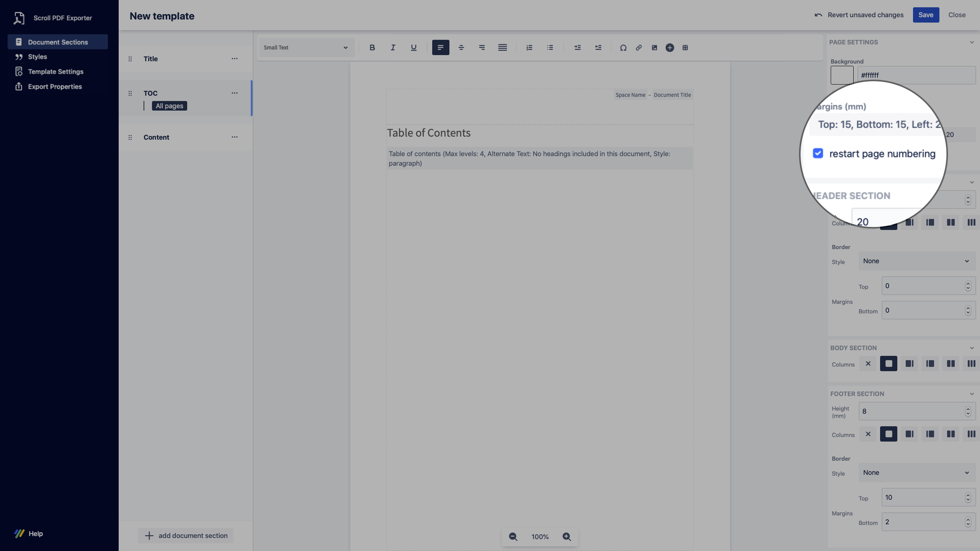This screenshot has height=551, width=980.
Task: Open the background color swatch
Action: click(x=842, y=75)
